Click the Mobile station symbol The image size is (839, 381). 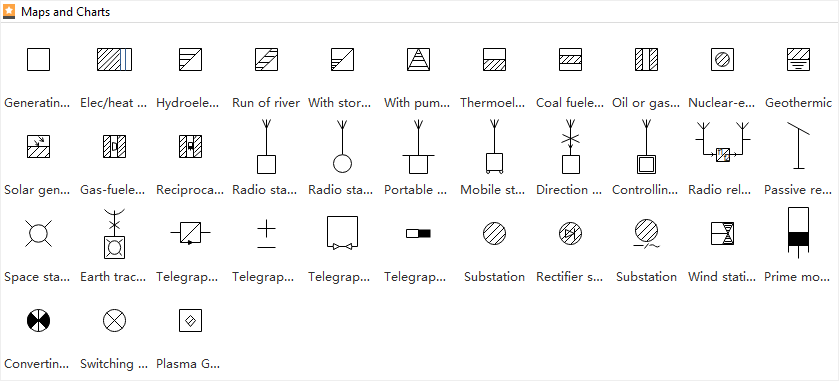(x=494, y=147)
